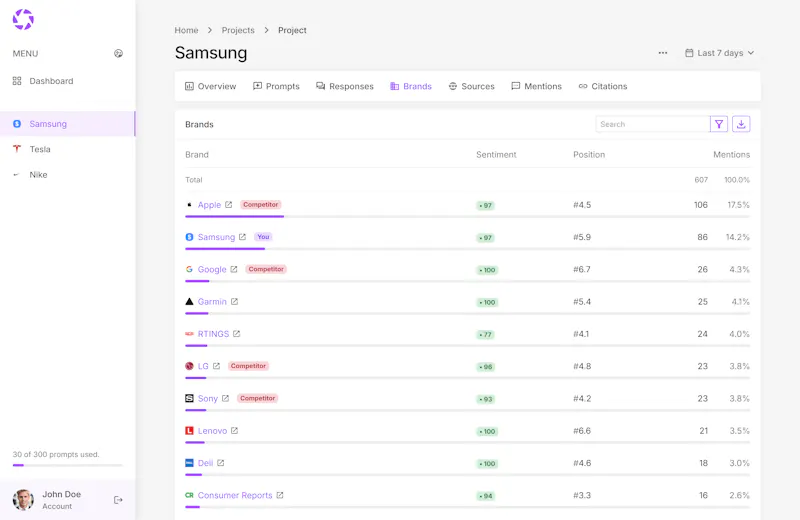Go to Projects breadcrumb

point(238,30)
